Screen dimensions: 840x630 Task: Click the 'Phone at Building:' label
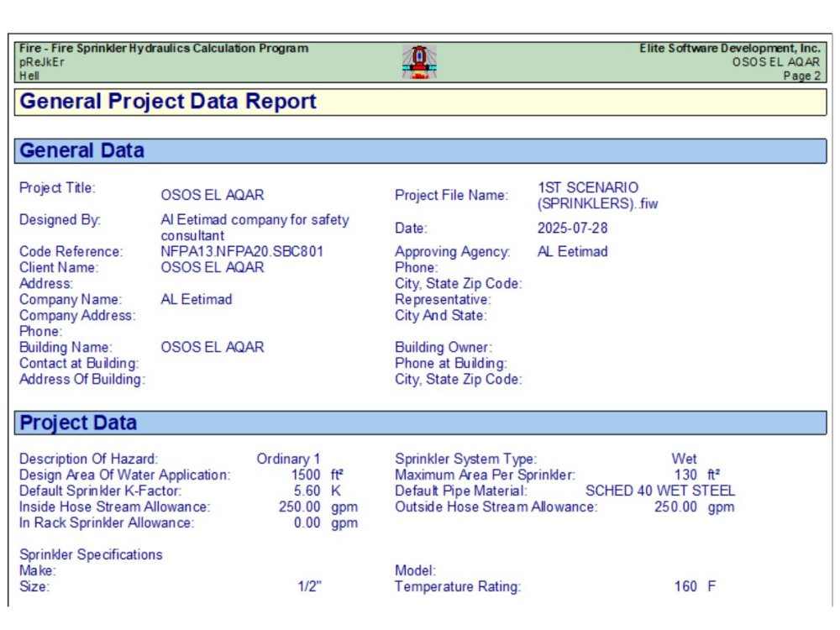[451, 363]
